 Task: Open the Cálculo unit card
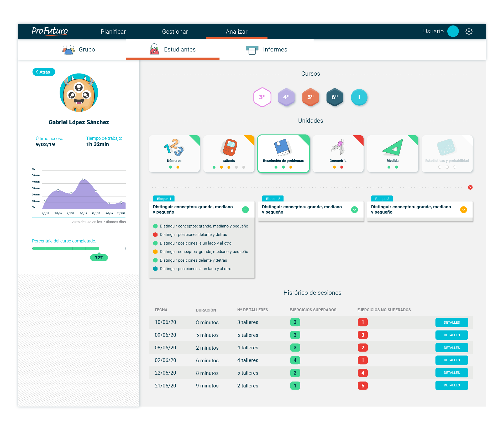[229, 154]
